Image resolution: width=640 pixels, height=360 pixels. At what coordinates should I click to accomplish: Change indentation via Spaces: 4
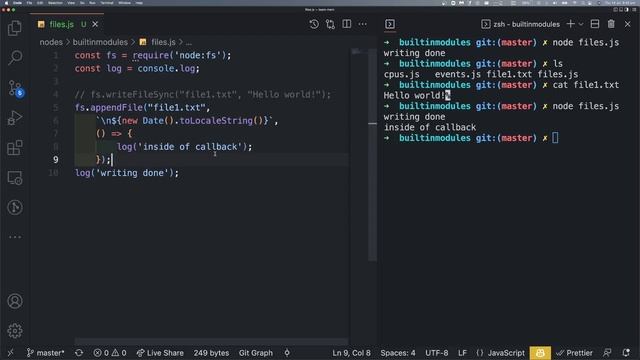click(x=398, y=353)
